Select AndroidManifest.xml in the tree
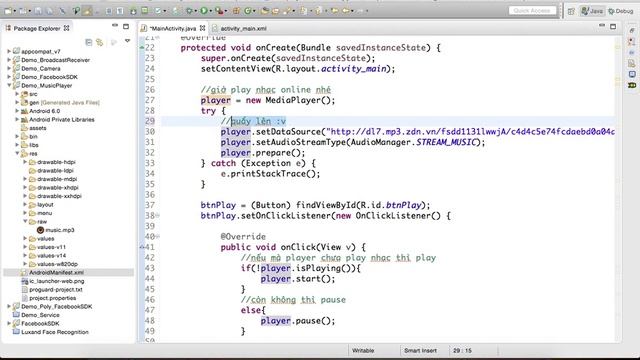The width and height of the screenshot is (640, 360). pos(56,272)
